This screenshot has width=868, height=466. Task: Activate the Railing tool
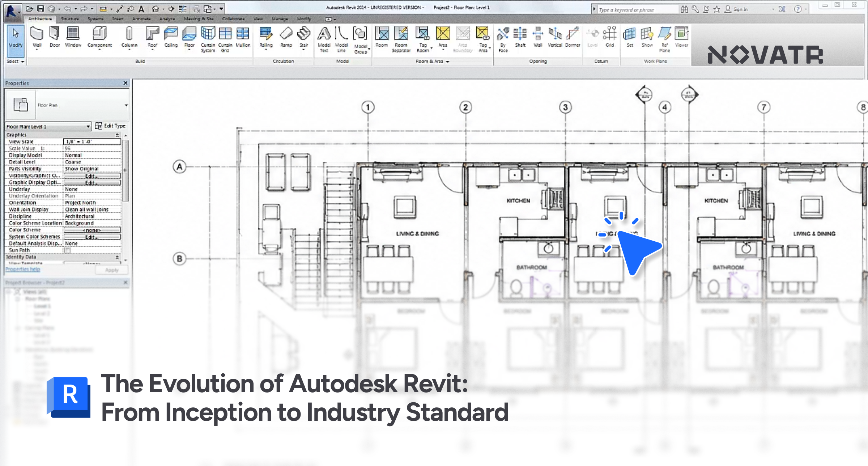pyautogui.click(x=266, y=37)
